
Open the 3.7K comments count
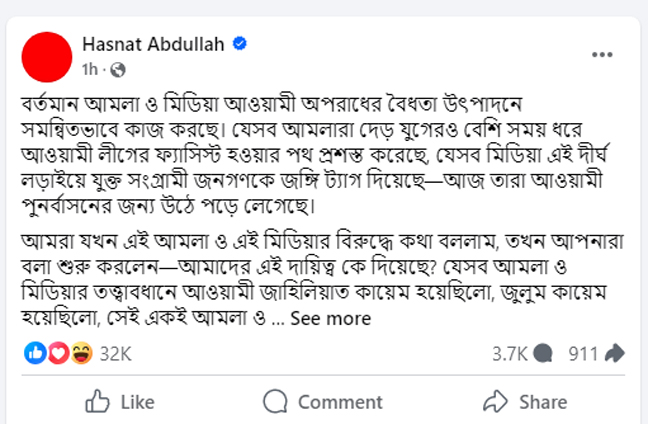pos(510,354)
